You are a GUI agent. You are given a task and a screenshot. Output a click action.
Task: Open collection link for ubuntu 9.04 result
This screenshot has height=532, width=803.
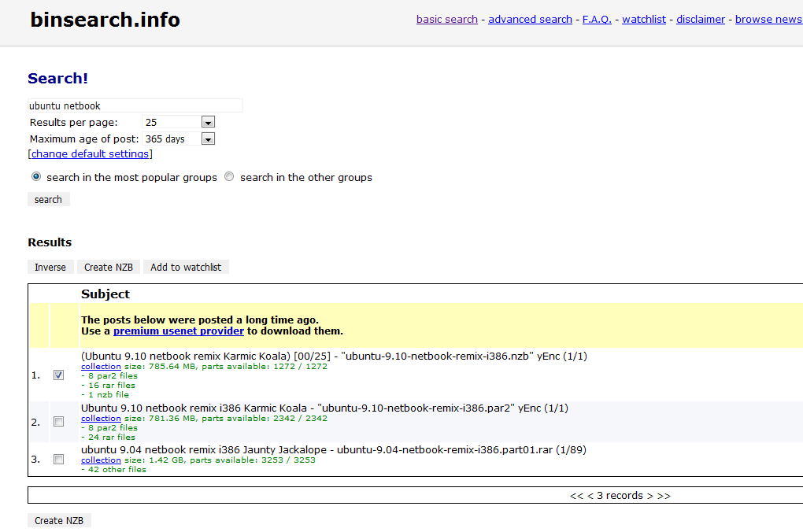pyautogui.click(x=101, y=460)
